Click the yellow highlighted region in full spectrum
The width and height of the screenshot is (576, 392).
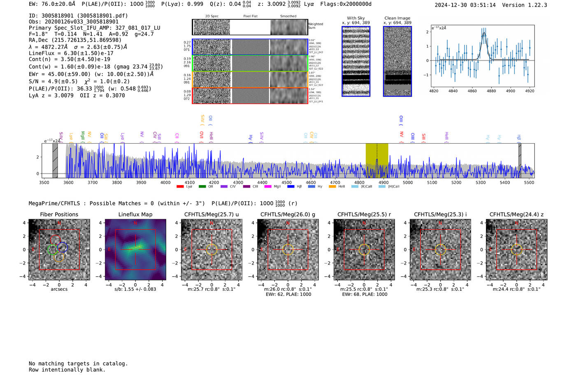click(377, 160)
